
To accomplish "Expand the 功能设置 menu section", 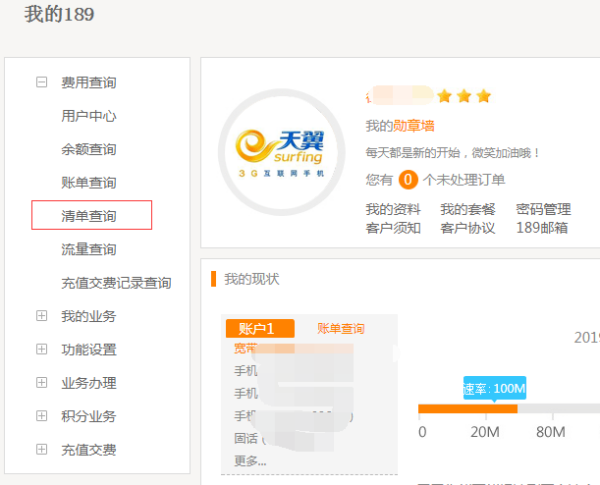I will pyautogui.click(x=42, y=350).
